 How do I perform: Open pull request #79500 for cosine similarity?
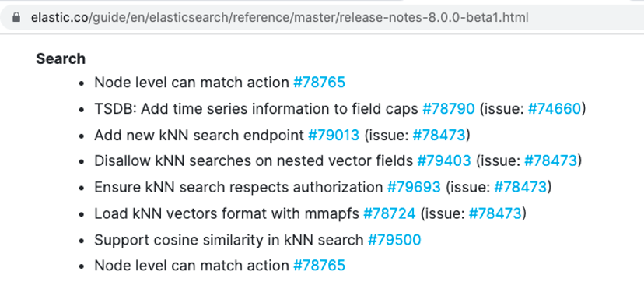pos(394,240)
